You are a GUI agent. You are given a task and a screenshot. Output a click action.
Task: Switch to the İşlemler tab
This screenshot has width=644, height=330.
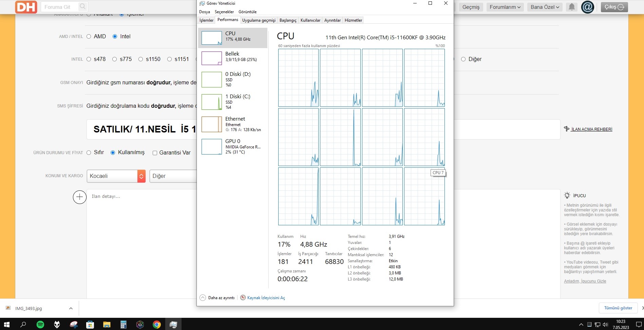click(x=206, y=20)
